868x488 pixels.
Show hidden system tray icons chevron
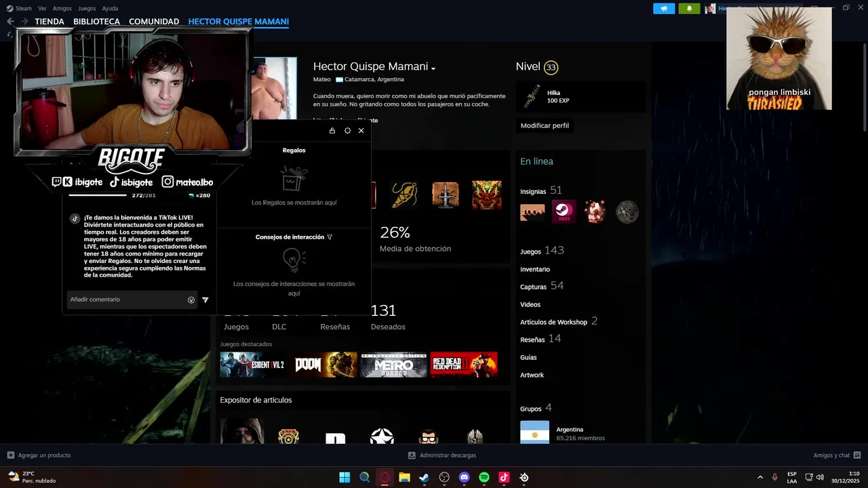(x=759, y=477)
